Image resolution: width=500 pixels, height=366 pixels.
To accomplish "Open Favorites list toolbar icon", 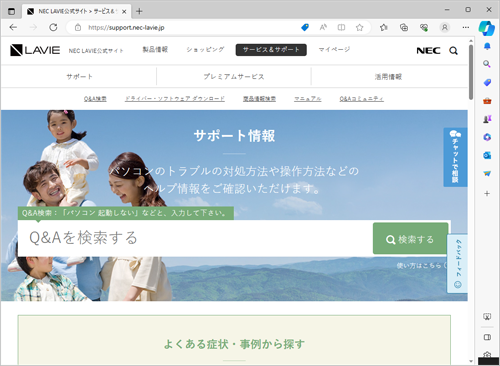I will click(x=384, y=27).
